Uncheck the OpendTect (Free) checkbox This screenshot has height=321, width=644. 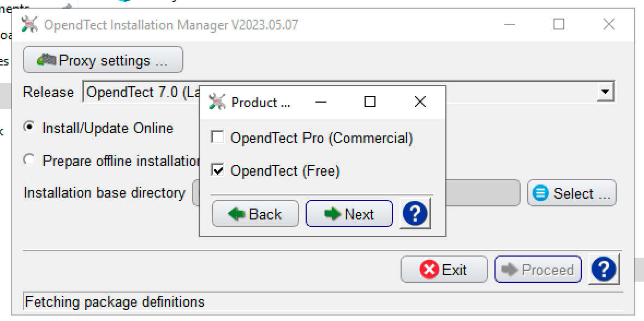click(x=218, y=171)
